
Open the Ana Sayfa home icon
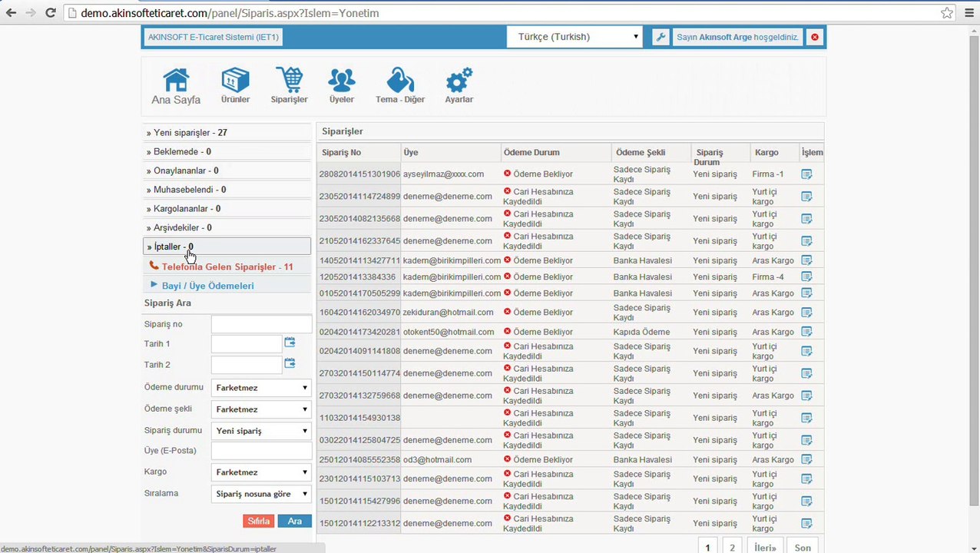pyautogui.click(x=176, y=86)
